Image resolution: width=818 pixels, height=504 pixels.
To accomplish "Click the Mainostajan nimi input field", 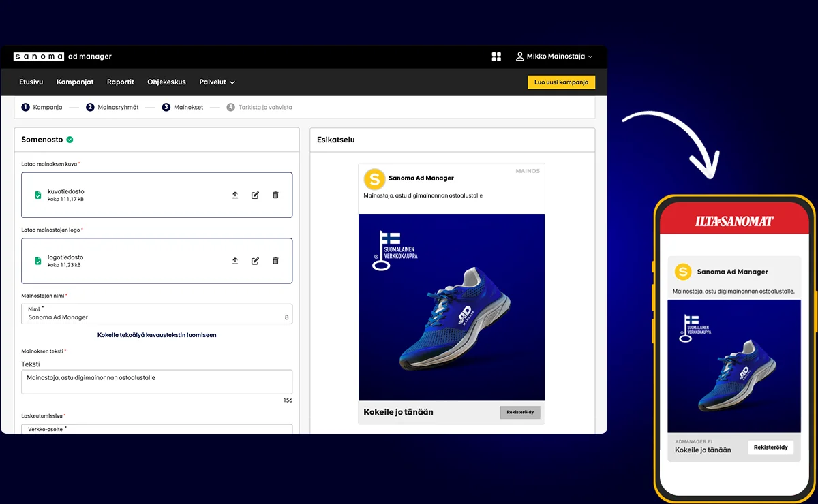I will click(153, 317).
